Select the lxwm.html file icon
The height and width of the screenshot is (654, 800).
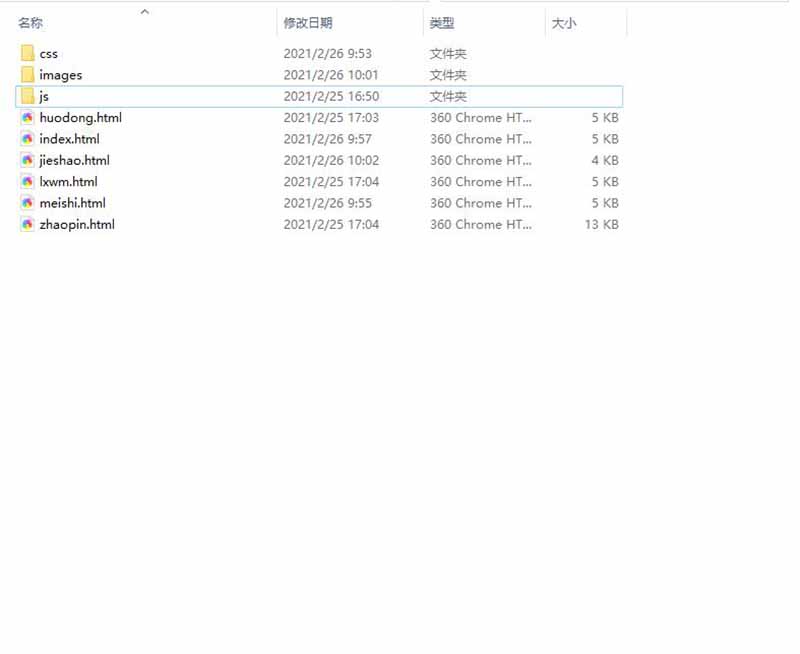pos(27,182)
